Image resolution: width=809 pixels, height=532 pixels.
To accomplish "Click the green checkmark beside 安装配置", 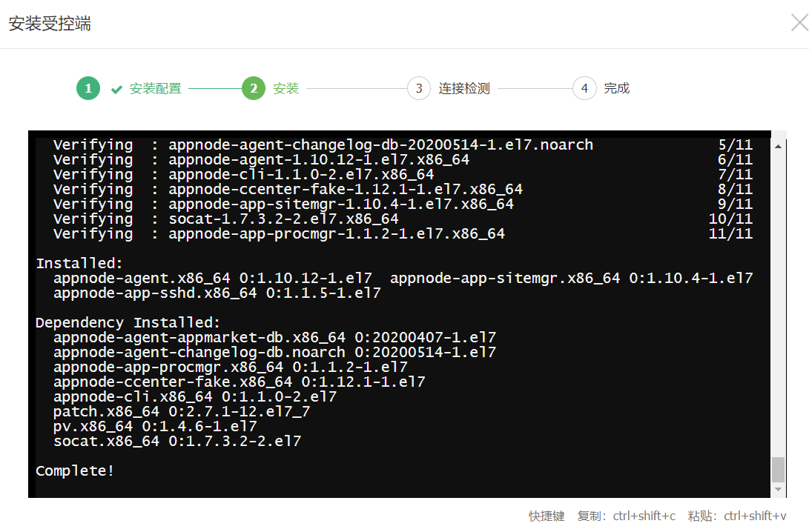I will pyautogui.click(x=116, y=90).
